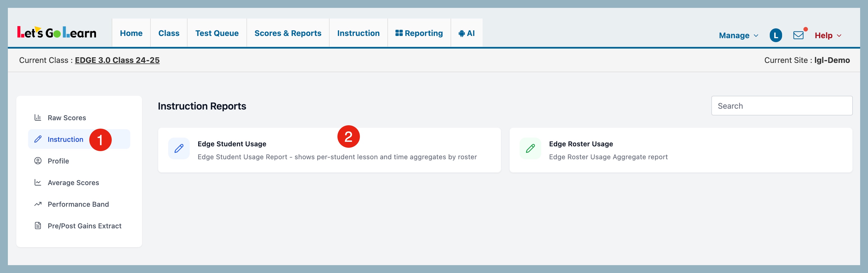This screenshot has width=868, height=273.
Task: Open the EDGE 3.0 Class 24-25 link
Action: [x=117, y=60]
